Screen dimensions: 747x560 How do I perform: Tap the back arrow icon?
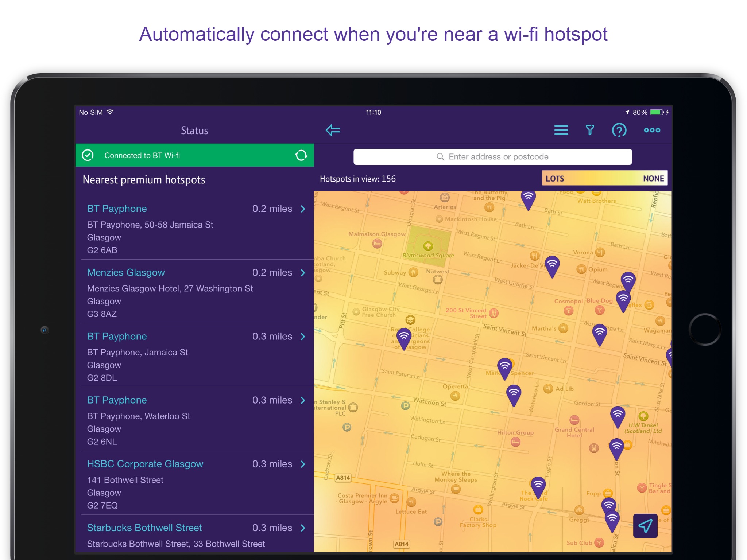point(333,130)
